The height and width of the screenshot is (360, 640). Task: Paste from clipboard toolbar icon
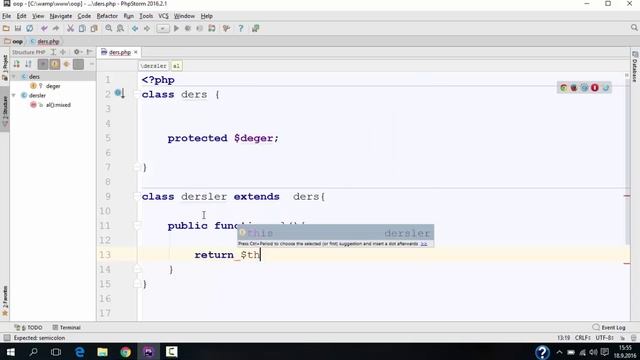(94, 28)
